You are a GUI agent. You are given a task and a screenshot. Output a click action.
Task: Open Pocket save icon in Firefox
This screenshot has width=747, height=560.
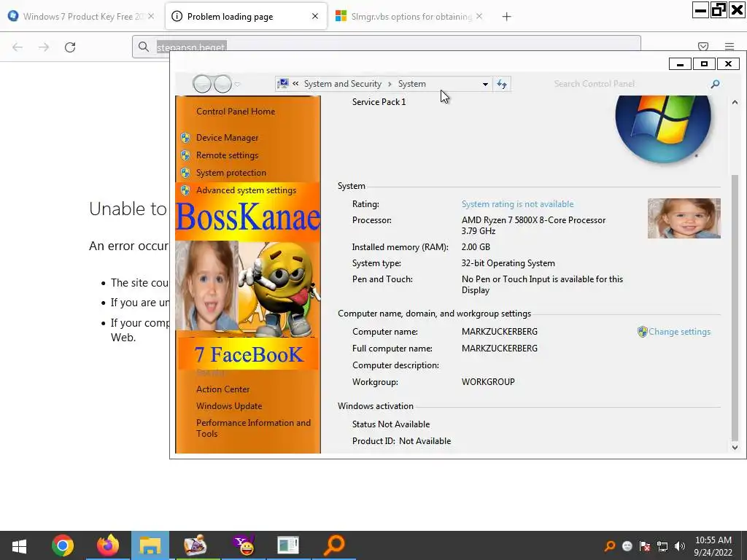coord(703,46)
